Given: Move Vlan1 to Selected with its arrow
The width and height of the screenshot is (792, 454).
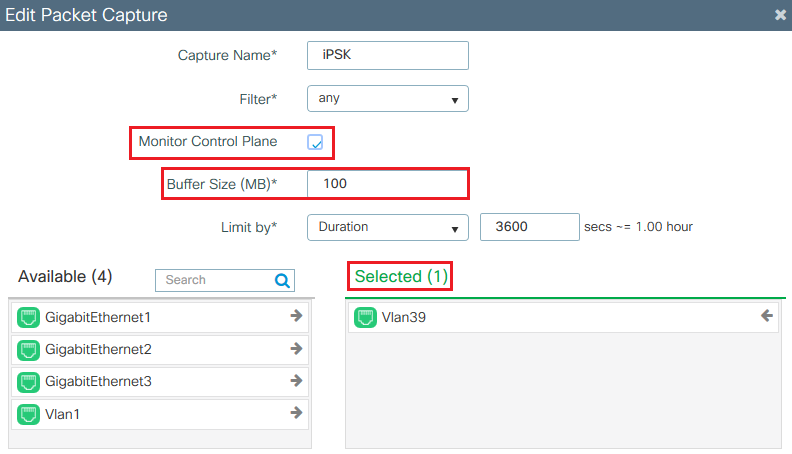Looking at the screenshot, I should [296, 413].
